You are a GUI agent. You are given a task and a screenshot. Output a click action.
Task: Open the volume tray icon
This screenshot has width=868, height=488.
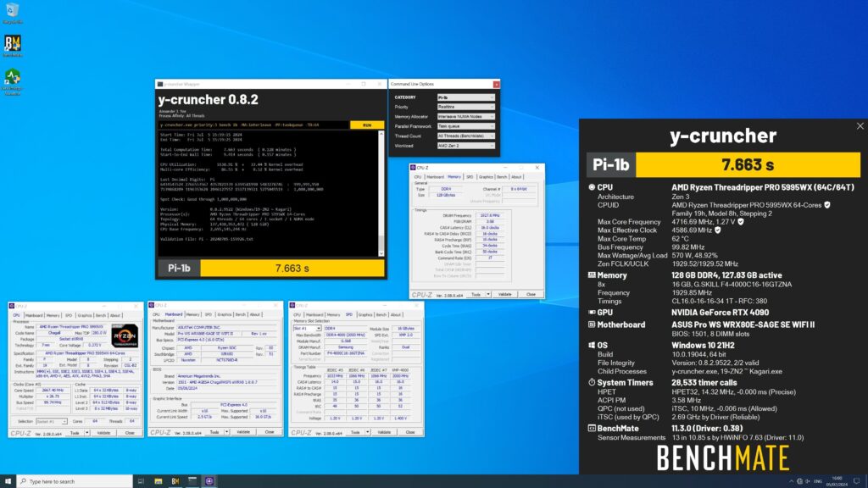click(x=808, y=481)
